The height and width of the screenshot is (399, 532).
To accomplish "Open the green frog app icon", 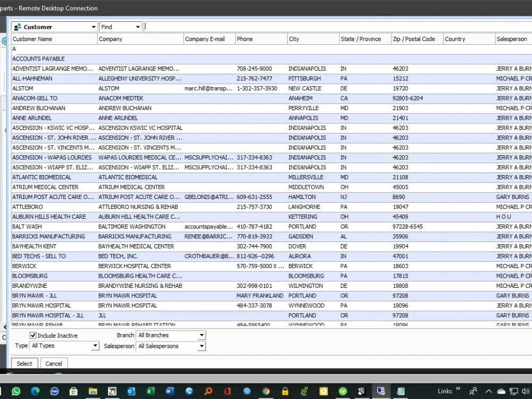I will [x=304, y=391].
